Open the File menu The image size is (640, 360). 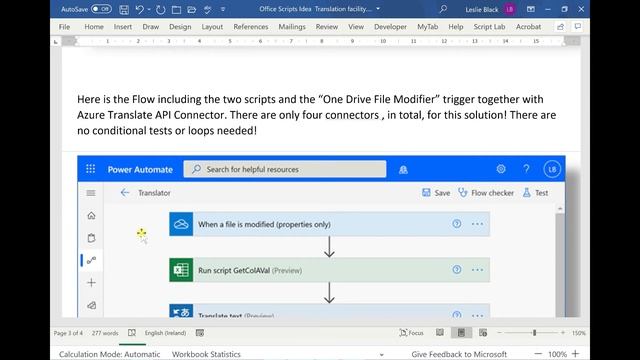pyautogui.click(x=64, y=27)
